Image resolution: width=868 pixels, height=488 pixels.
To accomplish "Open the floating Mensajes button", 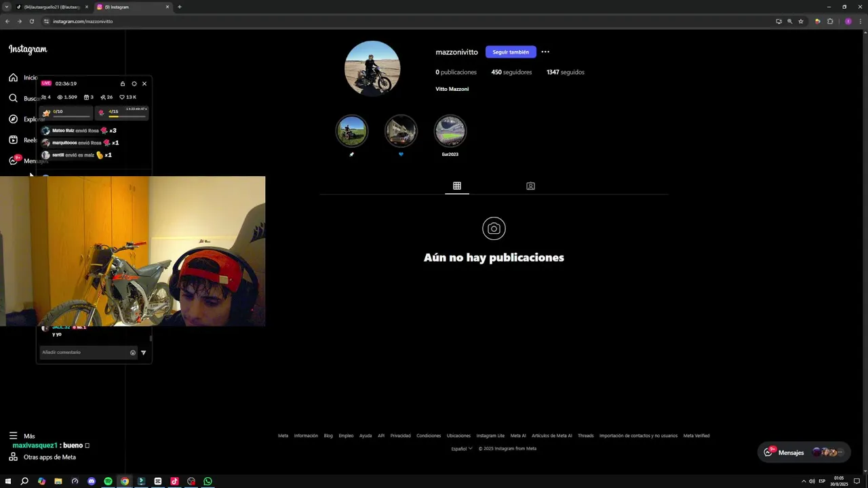I will [x=804, y=452].
